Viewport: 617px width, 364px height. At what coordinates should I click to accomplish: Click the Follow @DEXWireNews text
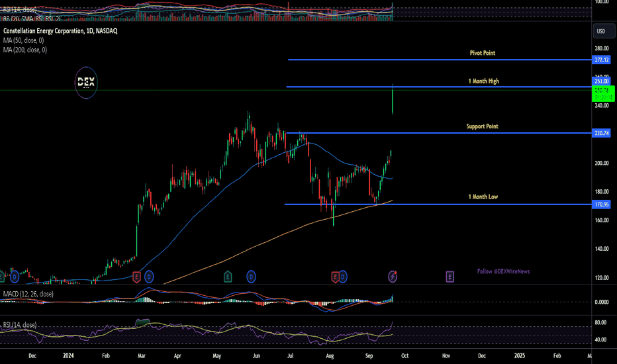pos(503,271)
